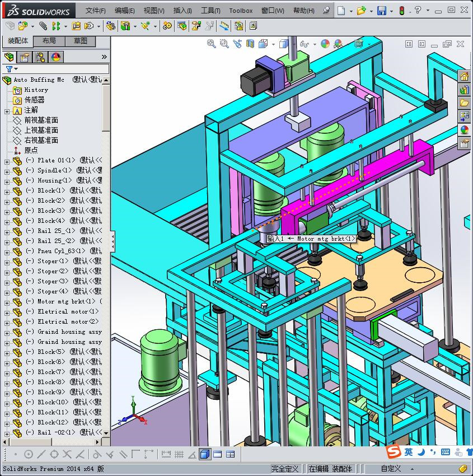473x476 pixels.
Task: Click the Linear Component Pattern icon
Action: click(x=56, y=26)
